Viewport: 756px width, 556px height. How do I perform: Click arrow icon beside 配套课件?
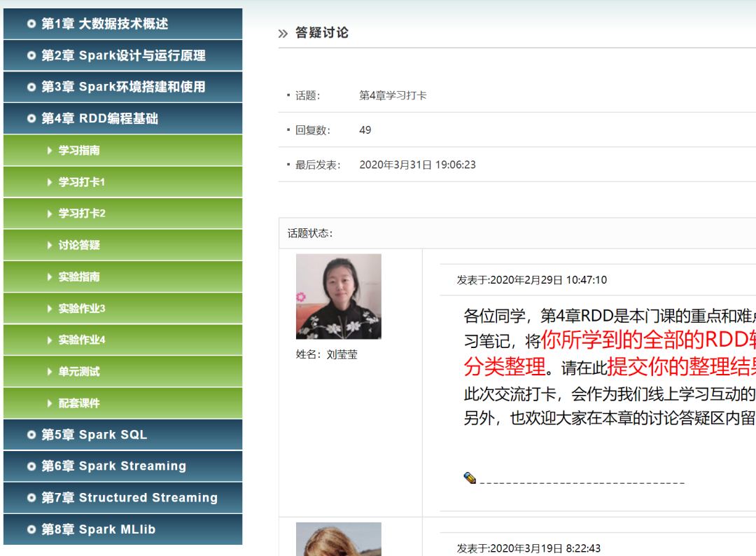coord(50,403)
